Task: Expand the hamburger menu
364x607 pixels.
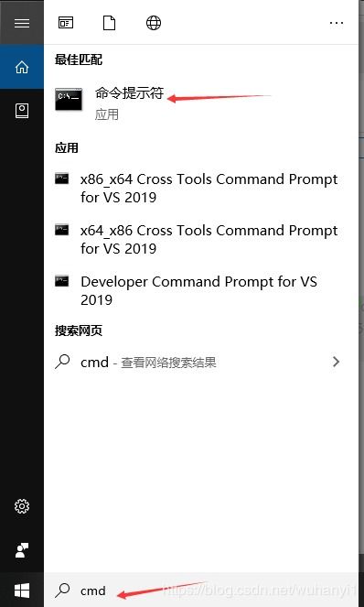Action: (22, 23)
